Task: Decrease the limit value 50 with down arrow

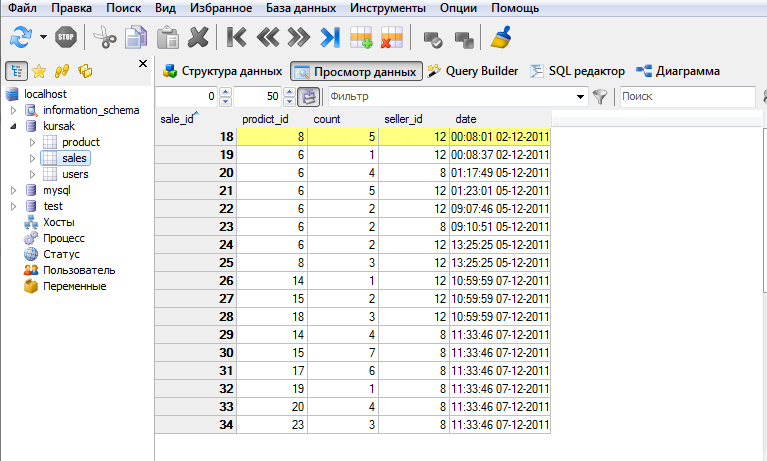Action: [290, 101]
